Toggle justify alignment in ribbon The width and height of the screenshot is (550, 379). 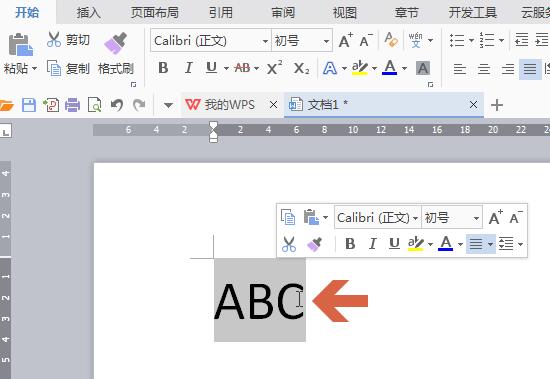pyautogui.click(x=530, y=69)
